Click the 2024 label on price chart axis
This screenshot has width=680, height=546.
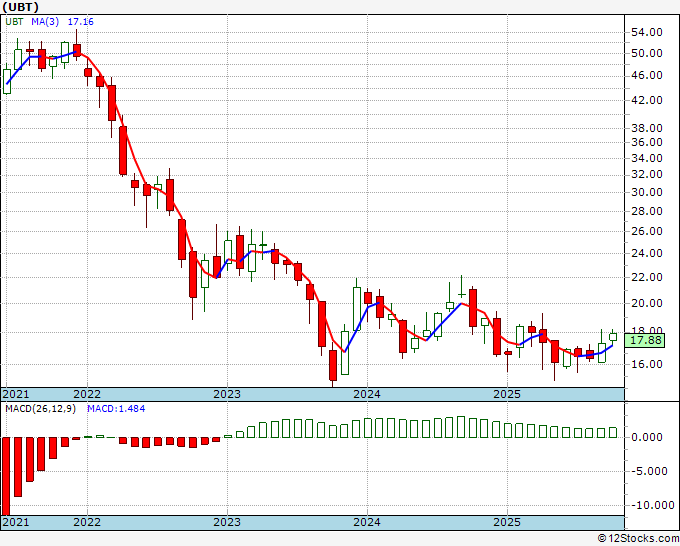[x=367, y=394]
